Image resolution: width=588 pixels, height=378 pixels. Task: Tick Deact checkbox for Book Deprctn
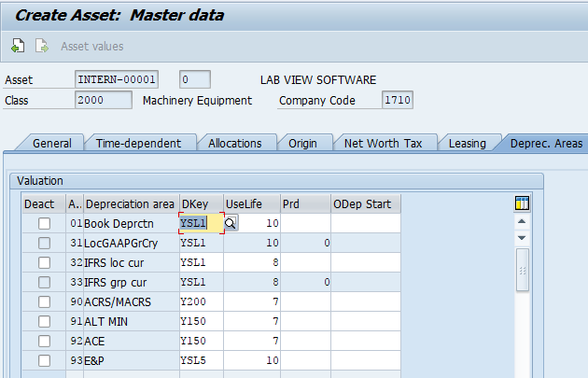(44, 224)
